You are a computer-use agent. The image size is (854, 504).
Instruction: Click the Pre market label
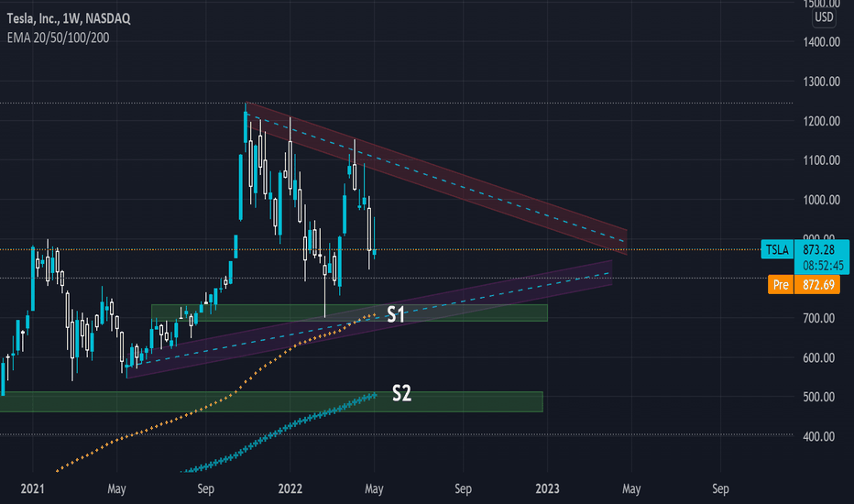[x=781, y=284]
